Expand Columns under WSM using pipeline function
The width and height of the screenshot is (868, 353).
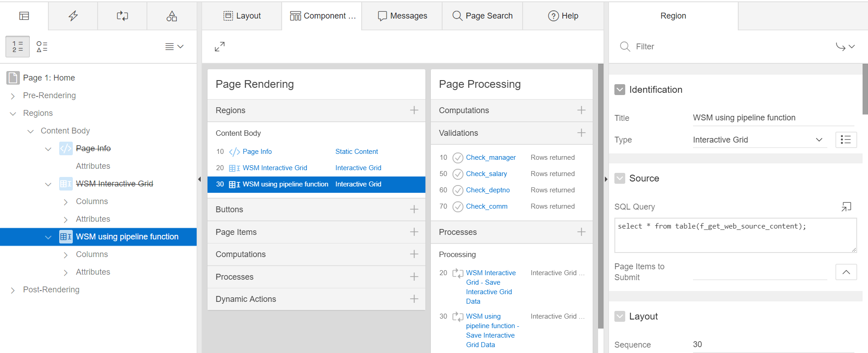pyautogui.click(x=66, y=255)
